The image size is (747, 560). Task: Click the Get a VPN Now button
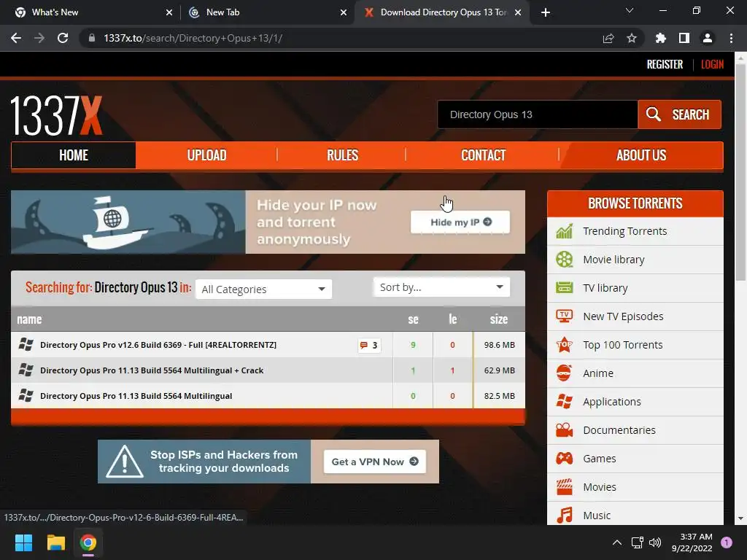click(x=375, y=462)
